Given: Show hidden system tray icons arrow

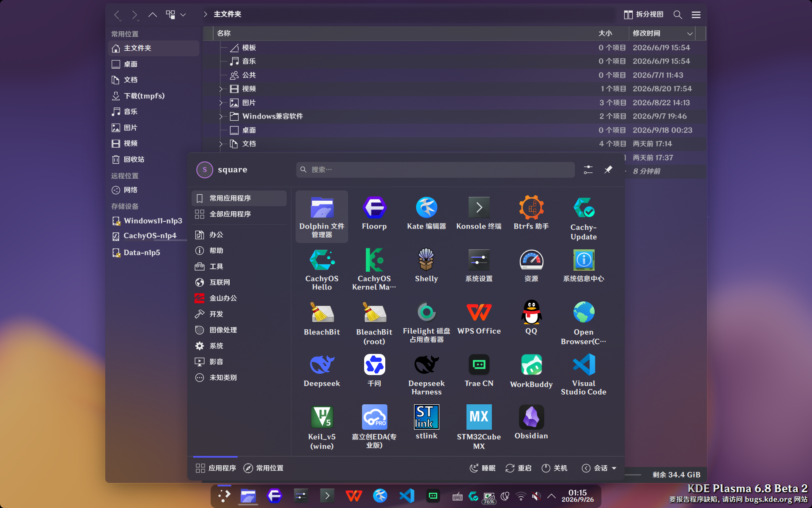Looking at the screenshot, I should [x=551, y=496].
